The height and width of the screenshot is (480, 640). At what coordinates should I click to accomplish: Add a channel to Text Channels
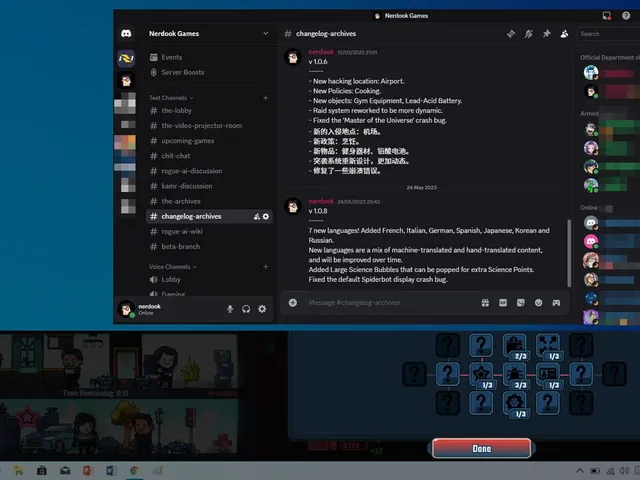click(265, 98)
